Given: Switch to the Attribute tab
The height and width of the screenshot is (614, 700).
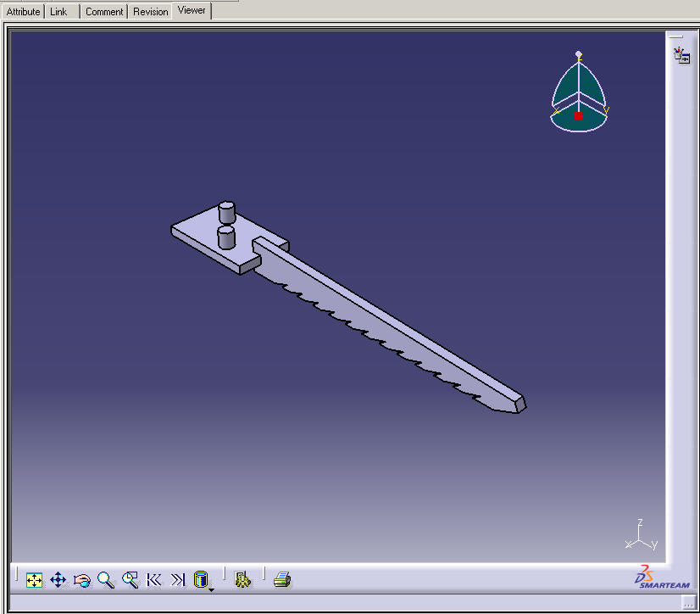Looking at the screenshot, I should coord(23,12).
